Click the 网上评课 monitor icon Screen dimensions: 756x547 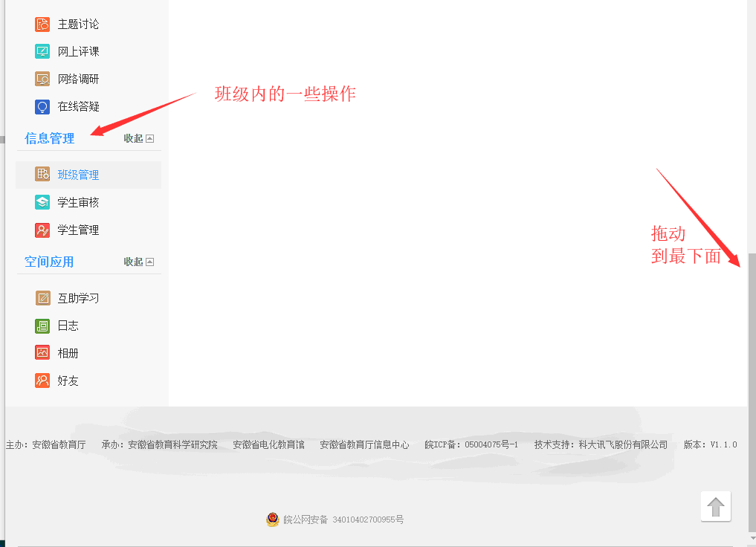pyautogui.click(x=42, y=51)
